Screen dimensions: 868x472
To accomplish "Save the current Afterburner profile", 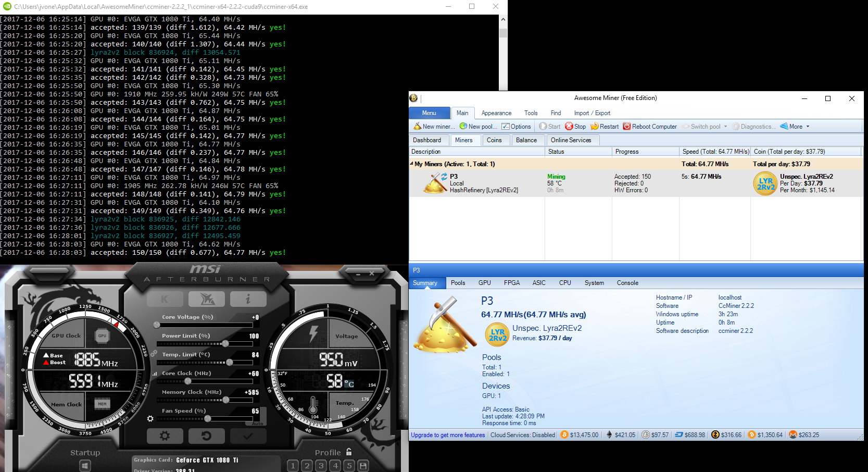I will [363, 465].
